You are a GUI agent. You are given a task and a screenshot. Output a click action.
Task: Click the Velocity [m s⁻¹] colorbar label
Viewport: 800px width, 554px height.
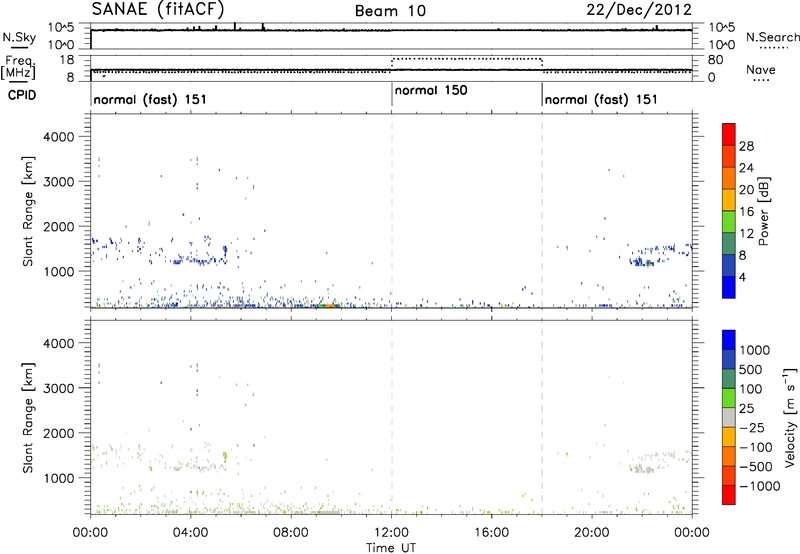[790, 417]
